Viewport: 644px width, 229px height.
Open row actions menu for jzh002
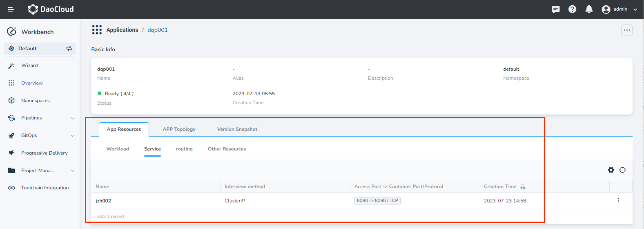click(x=618, y=200)
